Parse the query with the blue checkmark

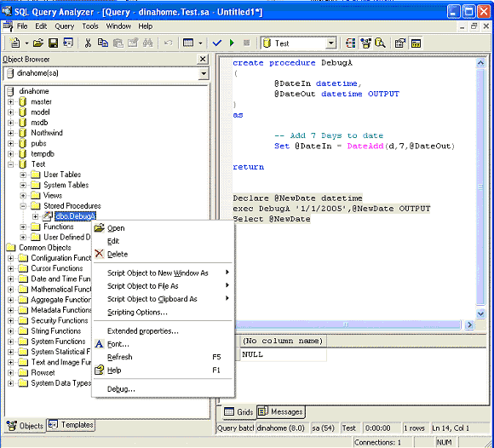pos(216,43)
